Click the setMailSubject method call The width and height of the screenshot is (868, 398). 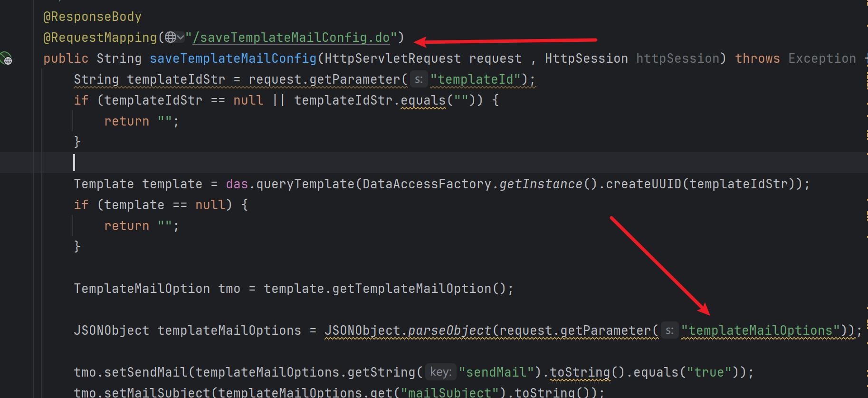157,393
